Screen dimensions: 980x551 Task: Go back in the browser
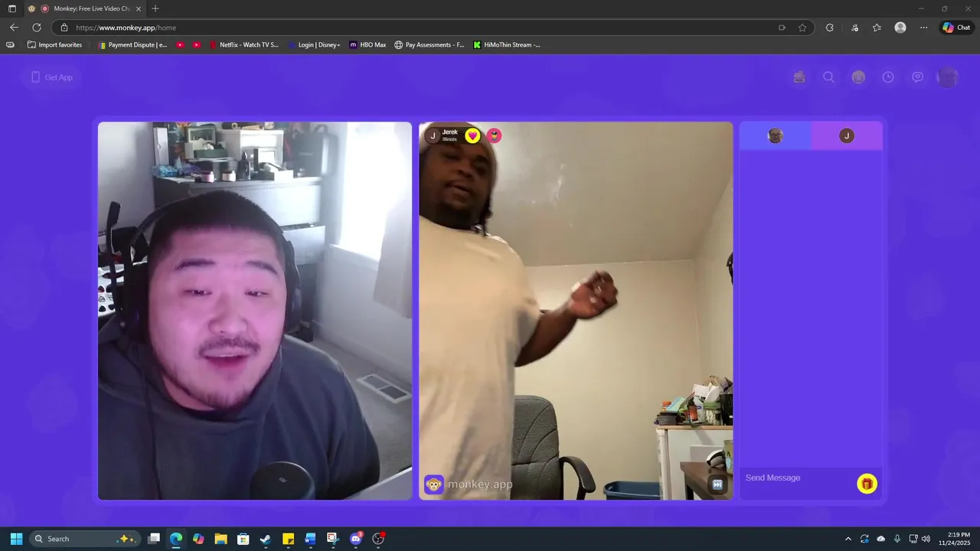click(14, 28)
